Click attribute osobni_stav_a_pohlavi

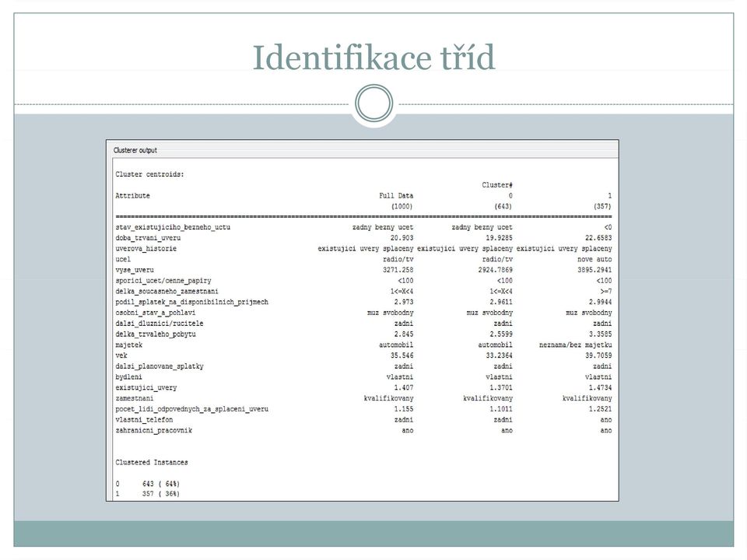[x=156, y=313]
